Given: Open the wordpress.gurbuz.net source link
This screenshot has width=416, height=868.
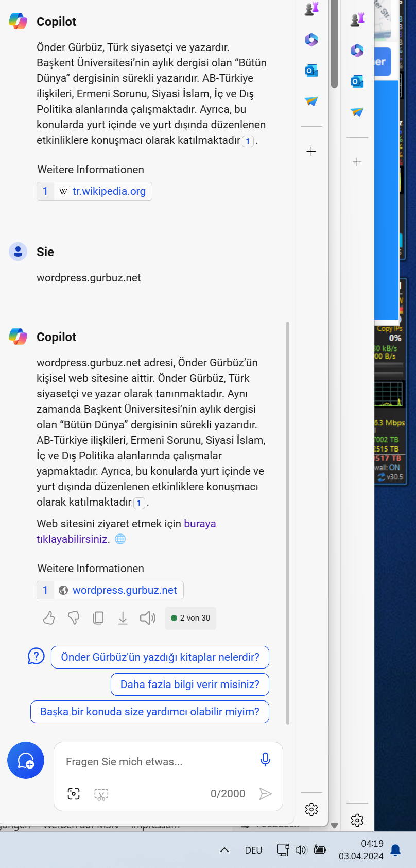Looking at the screenshot, I should [x=110, y=590].
